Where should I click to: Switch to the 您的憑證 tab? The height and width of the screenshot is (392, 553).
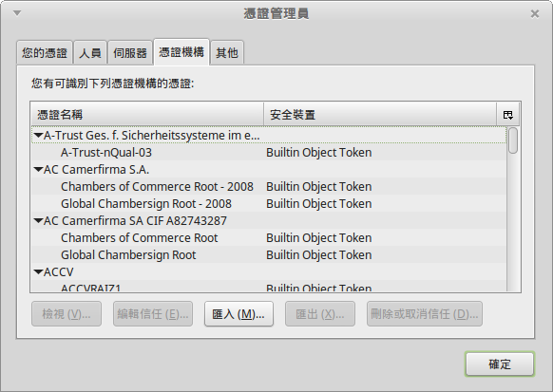pos(45,53)
